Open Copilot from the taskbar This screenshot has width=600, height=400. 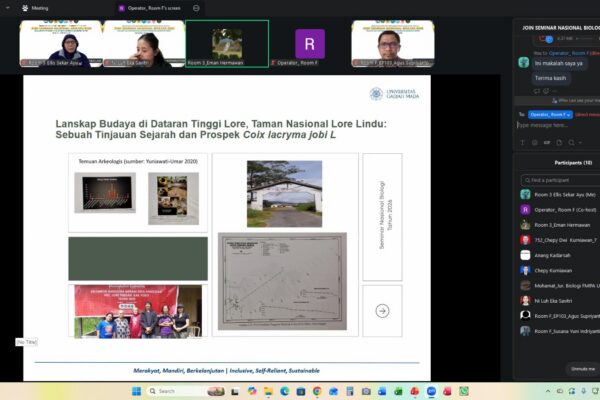click(251, 391)
